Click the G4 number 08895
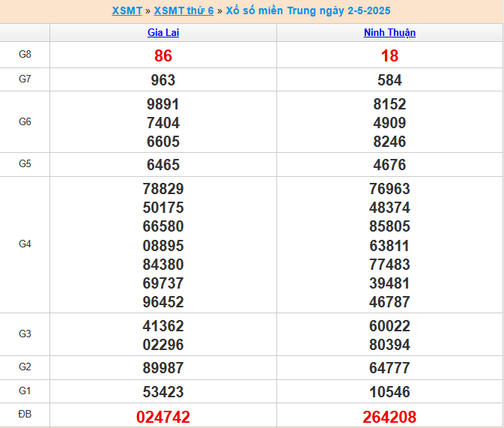Screen dimensions: 504x428 coord(163,246)
